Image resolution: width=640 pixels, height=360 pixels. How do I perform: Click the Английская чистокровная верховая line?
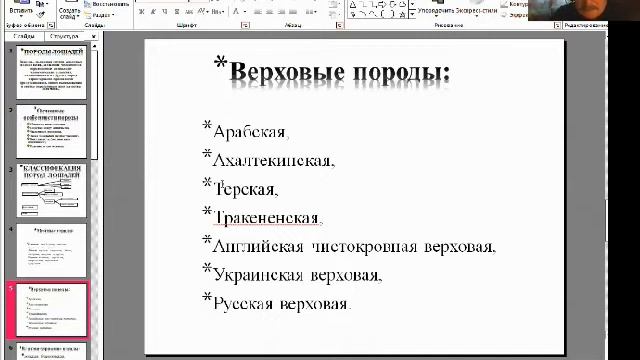(x=353, y=247)
